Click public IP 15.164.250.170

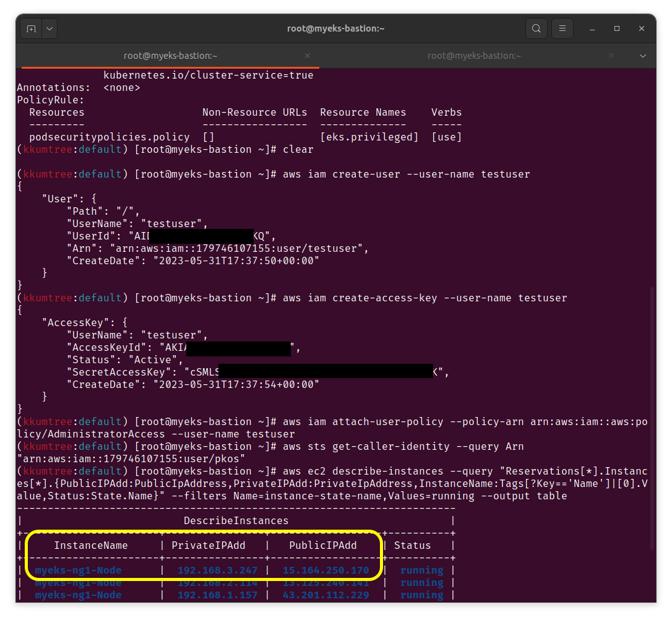[x=325, y=570]
